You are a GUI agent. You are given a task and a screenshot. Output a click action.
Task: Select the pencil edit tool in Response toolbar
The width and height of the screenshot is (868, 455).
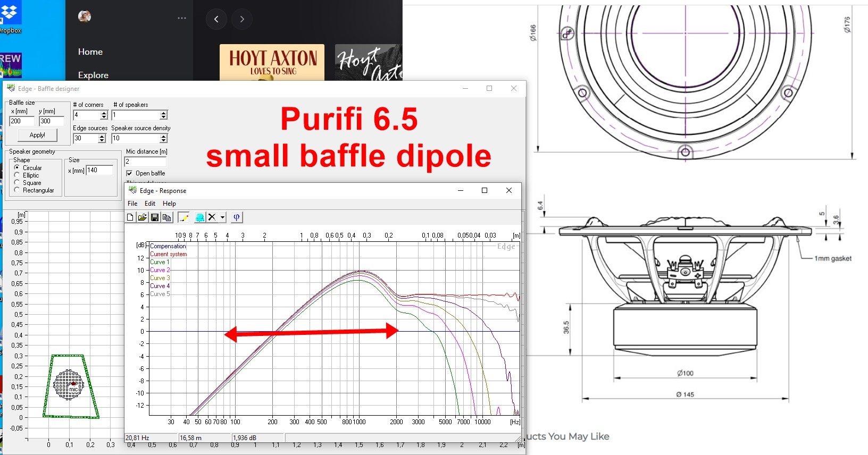pos(183,217)
